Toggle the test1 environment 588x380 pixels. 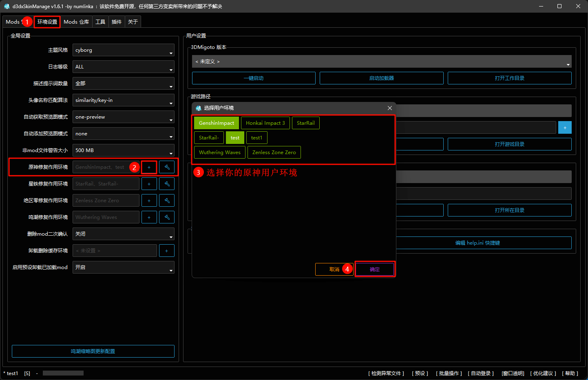click(257, 137)
